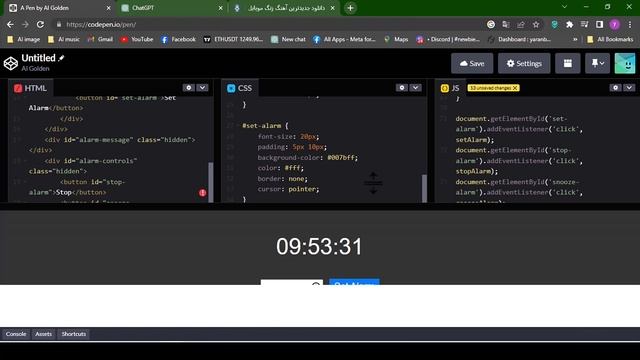Open the pin dropdown menu
The width and height of the screenshot is (640, 360).
598,63
